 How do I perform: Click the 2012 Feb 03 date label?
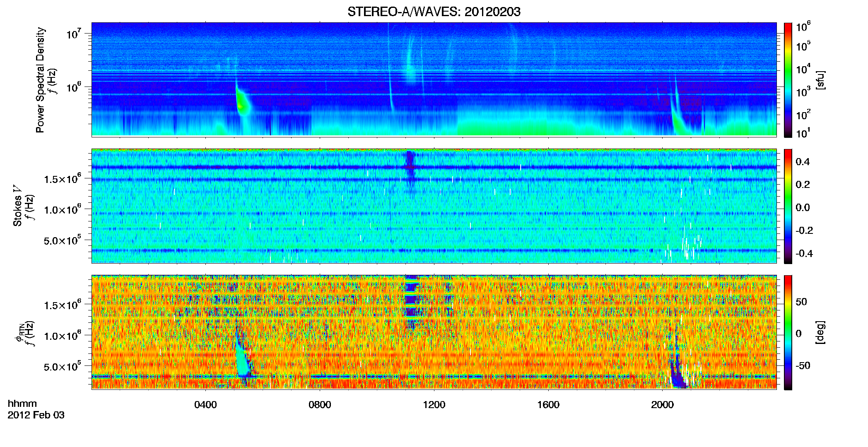tap(36, 415)
